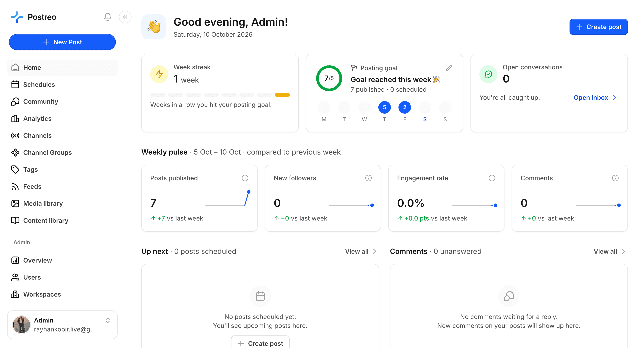
Task: Click the admin Overview chart icon
Action: pyautogui.click(x=15, y=260)
